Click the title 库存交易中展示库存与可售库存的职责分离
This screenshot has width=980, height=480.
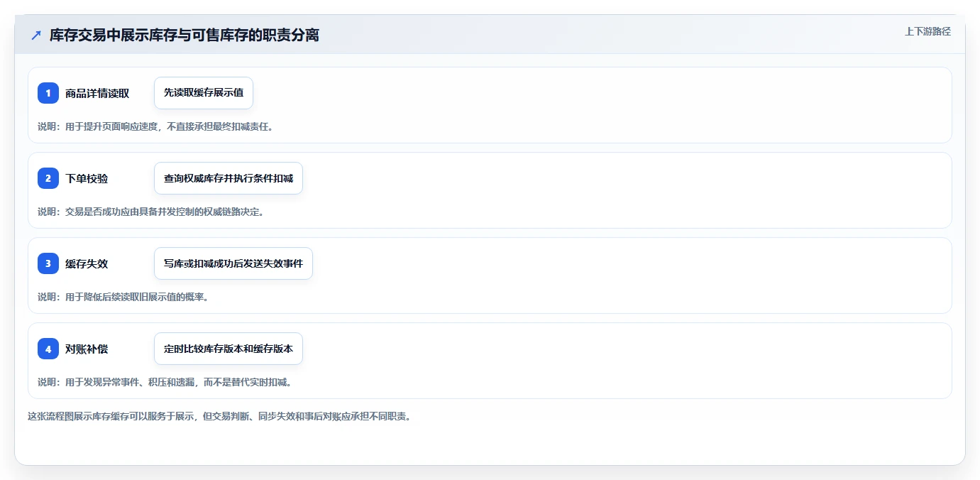(185, 36)
